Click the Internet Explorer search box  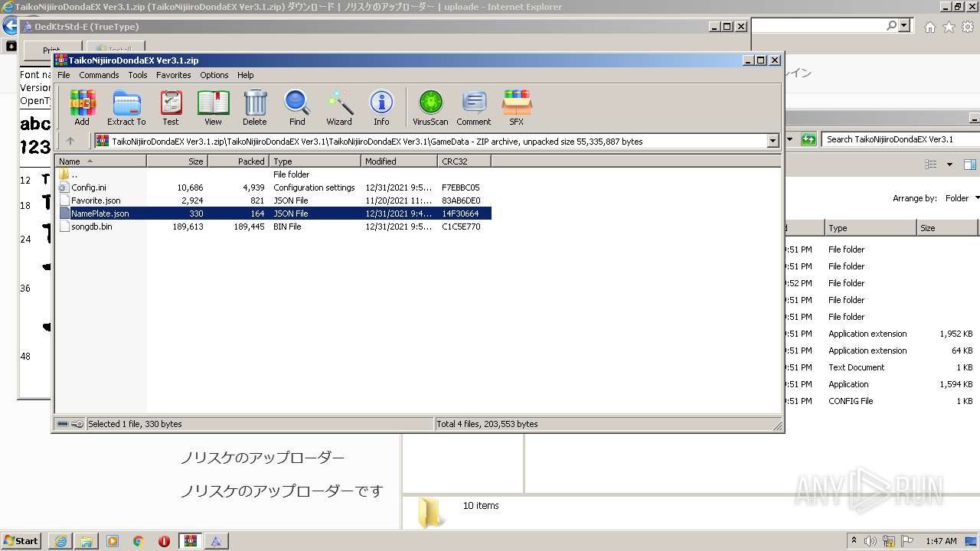point(818,26)
